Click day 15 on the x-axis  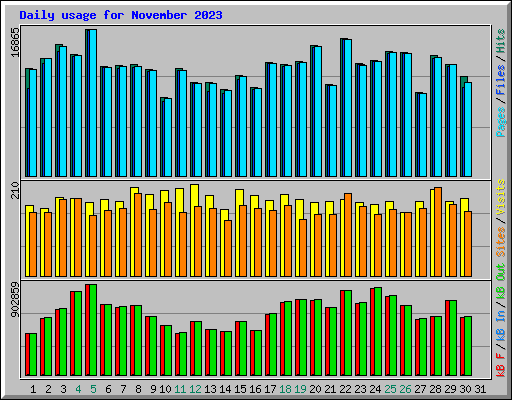[240, 389]
